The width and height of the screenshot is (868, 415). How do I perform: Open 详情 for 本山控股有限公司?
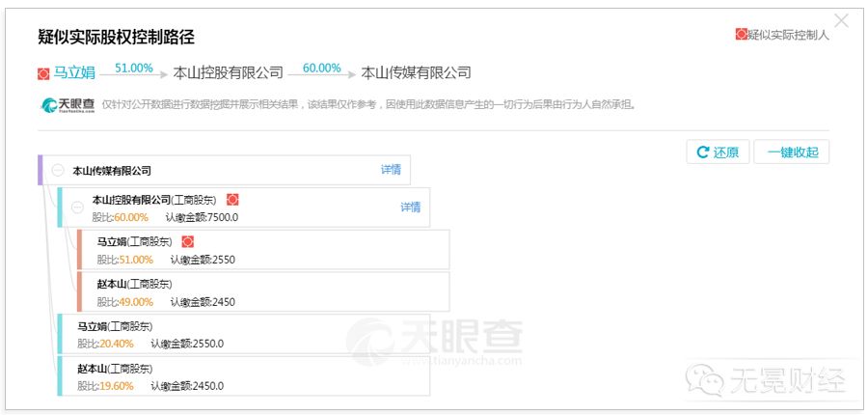411,207
